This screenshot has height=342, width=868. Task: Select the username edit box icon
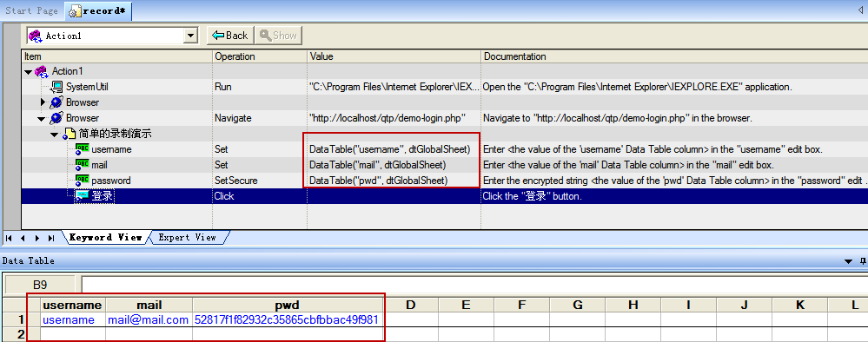tap(82, 148)
